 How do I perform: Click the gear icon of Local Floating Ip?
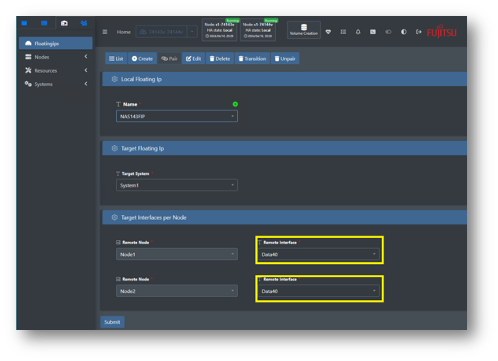tap(114, 79)
